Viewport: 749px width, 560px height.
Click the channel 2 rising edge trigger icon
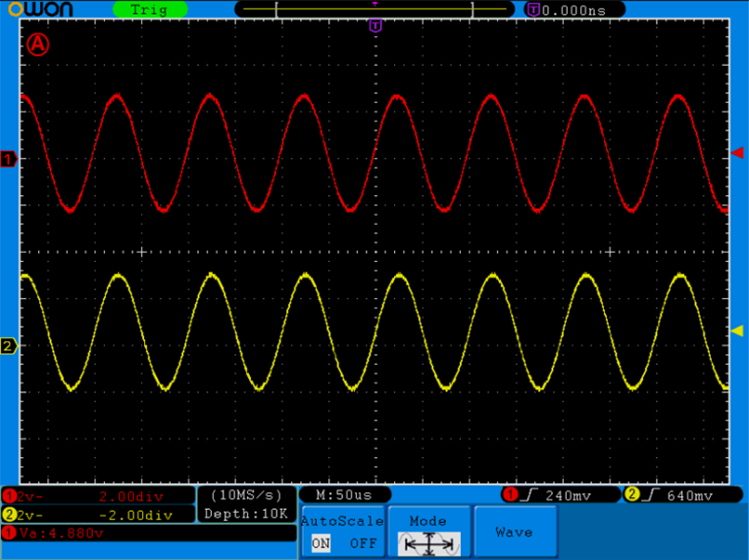pos(651,495)
